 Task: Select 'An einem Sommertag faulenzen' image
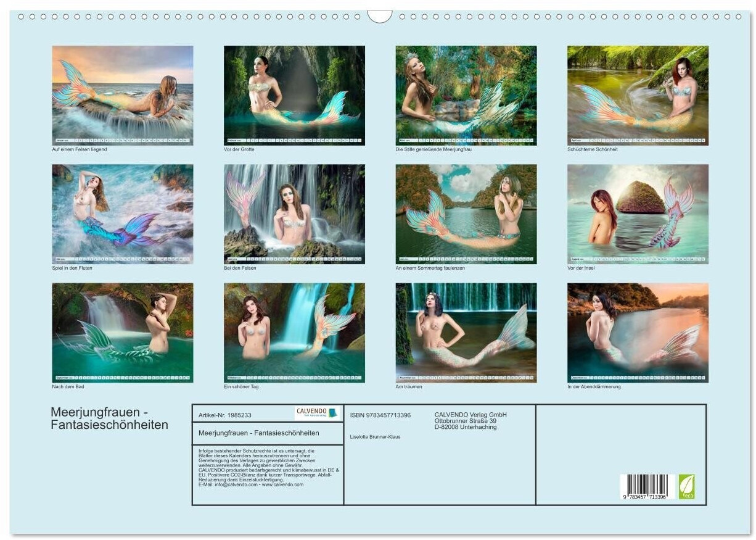click(x=466, y=214)
